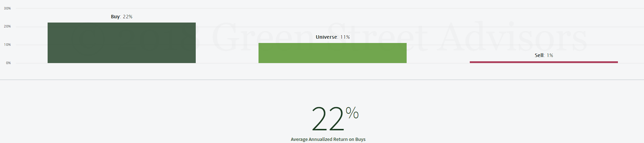Click the top 30% gridline of the chart
The image size is (644, 143).
pos(330,8)
